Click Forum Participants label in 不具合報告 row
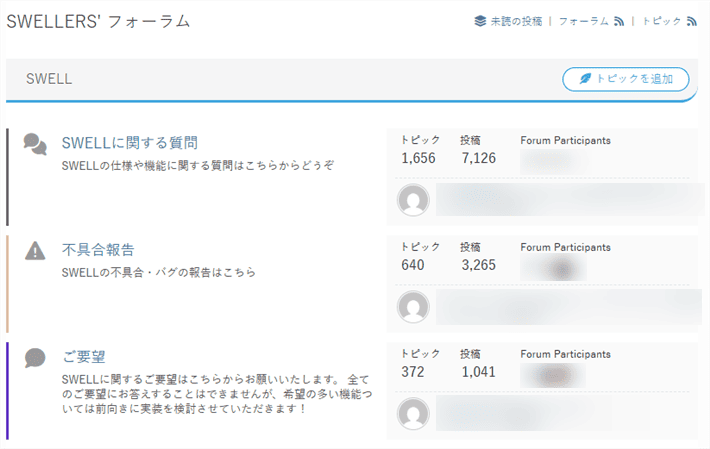The width and height of the screenshot is (710, 449). coord(566,247)
